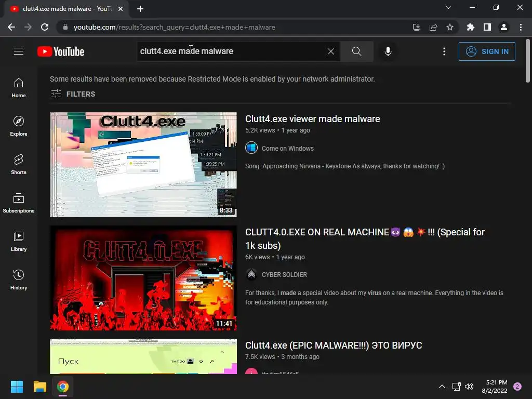532x399 pixels.
Task: Open the Extensions puzzle icon
Action: (x=470, y=27)
